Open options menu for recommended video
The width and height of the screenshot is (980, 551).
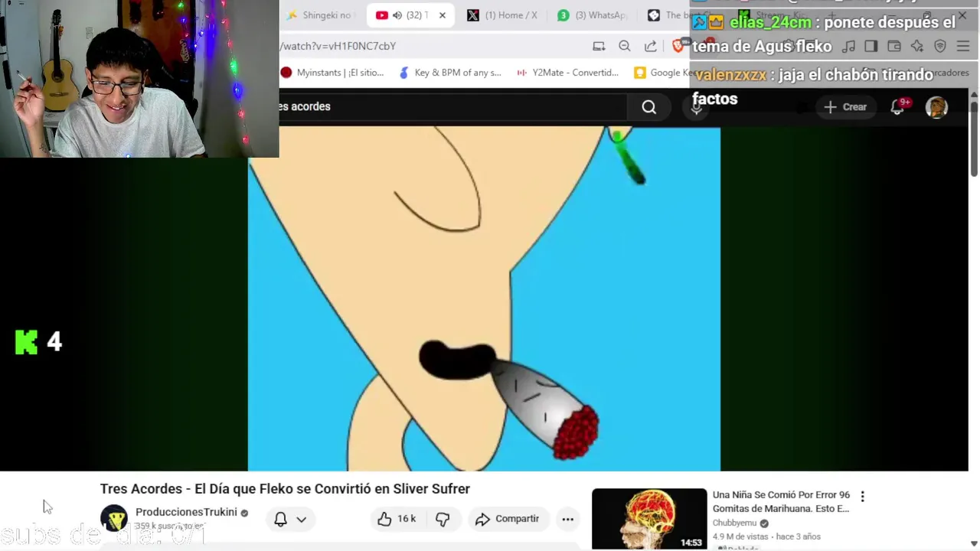tap(862, 496)
